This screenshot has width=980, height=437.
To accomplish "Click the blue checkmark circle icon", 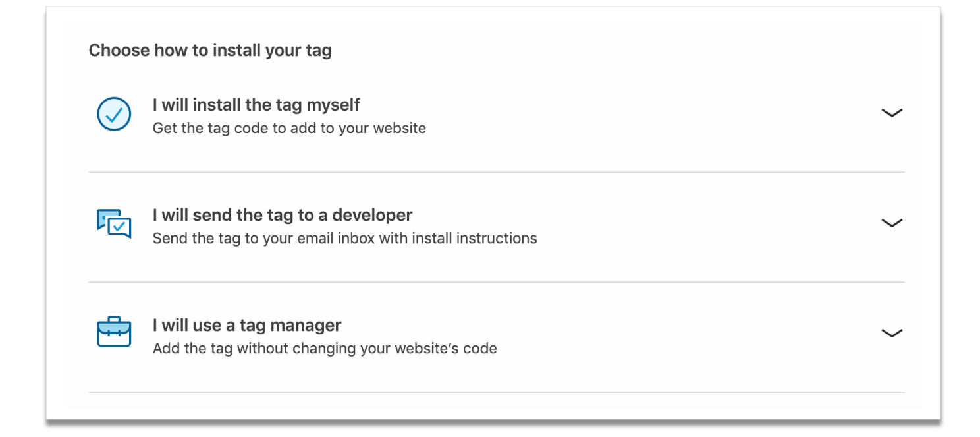I will 114,114.
